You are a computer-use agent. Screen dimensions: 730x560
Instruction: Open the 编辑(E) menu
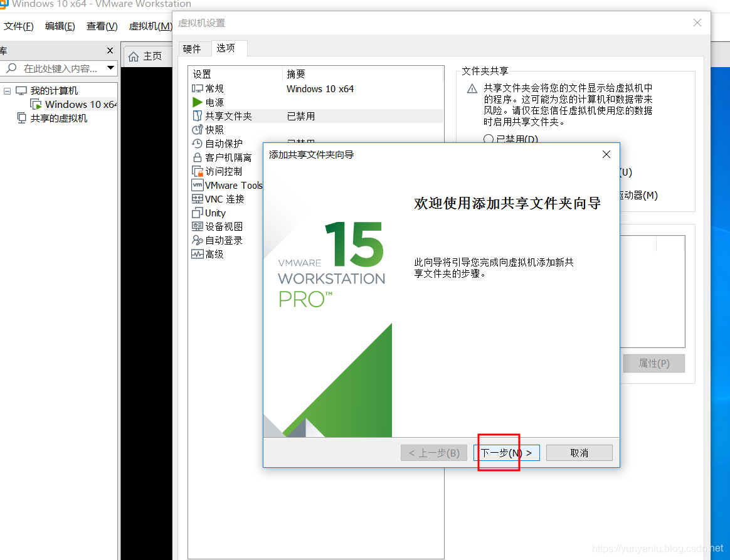[60, 26]
